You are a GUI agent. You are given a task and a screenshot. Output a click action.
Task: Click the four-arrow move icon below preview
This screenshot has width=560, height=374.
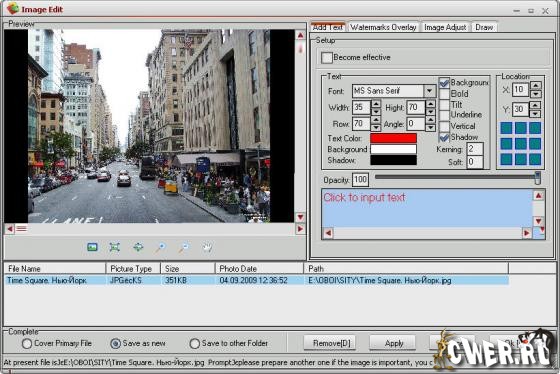click(138, 247)
